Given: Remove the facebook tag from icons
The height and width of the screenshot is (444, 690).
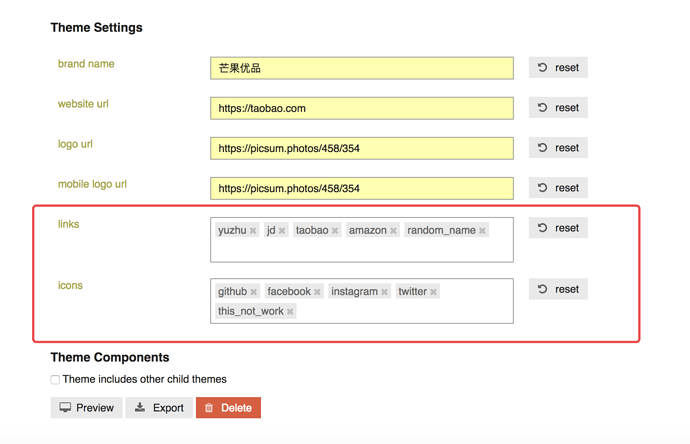Looking at the screenshot, I should coord(317,292).
